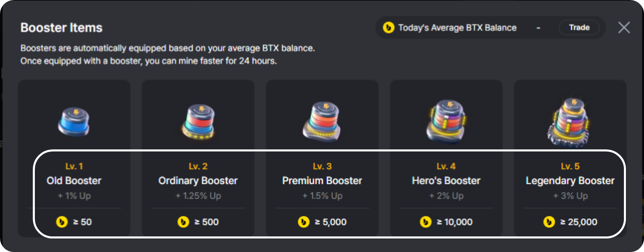The image size is (644, 252).
Task: Click the coin icon next to ≥ 25,000
Action: click(x=549, y=222)
